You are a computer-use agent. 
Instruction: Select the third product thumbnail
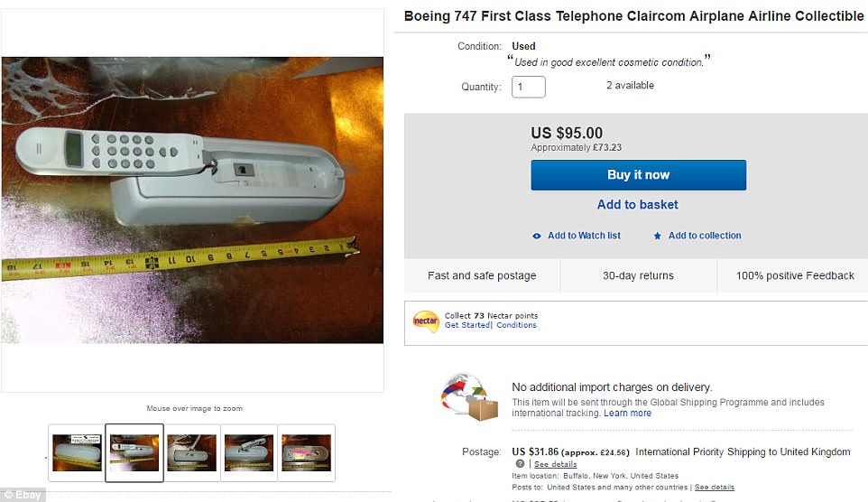[191, 453]
